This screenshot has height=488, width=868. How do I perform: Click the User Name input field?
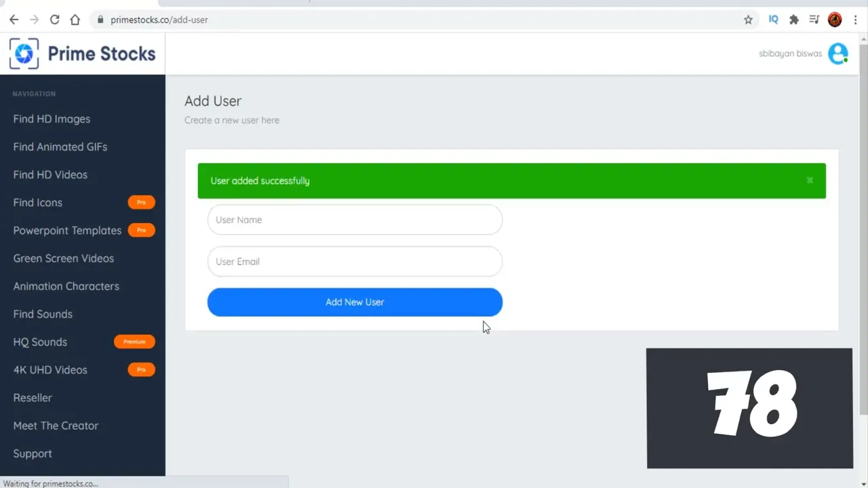(355, 220)
